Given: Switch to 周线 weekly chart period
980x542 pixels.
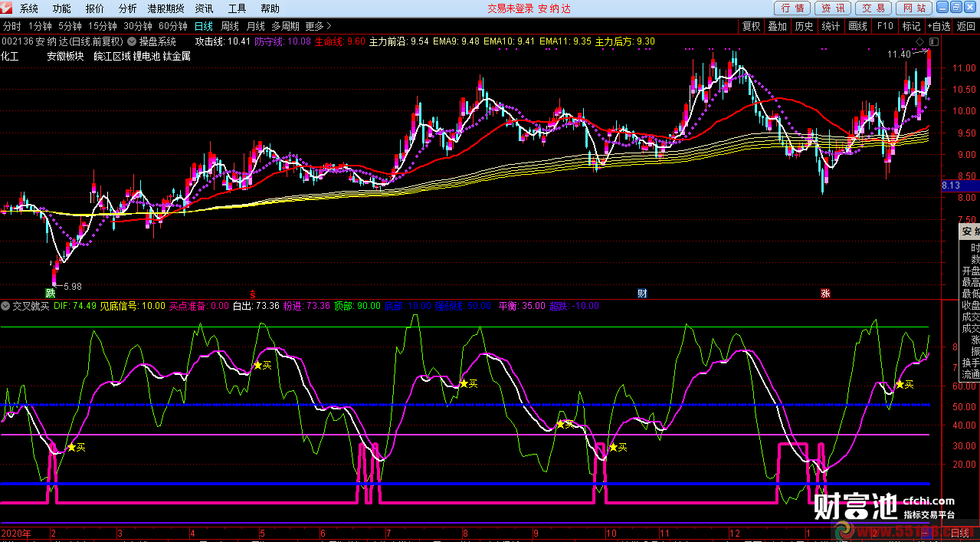Looking at the screenshot, I should [x=229, y=26].
